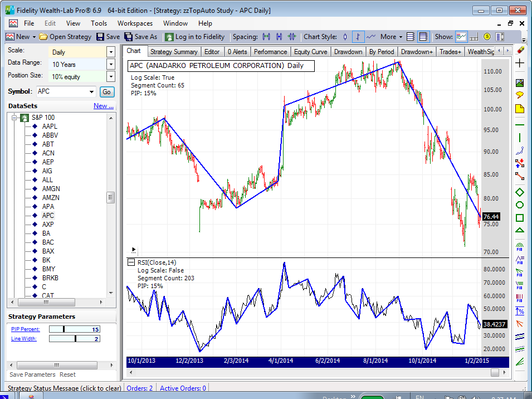The height and width of the screenshot is (399, 532).
Task: Pick the circle shape drawing tool
Action: tap(520, 205)
